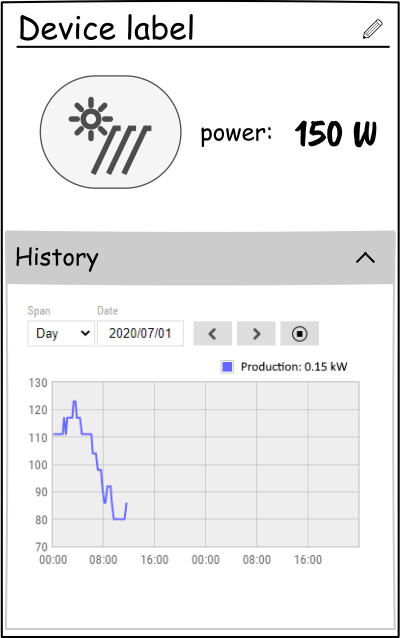Open the Span dropdown showing Day
Image resolution: width=400 pixels, height=638 pixels.
(61, 334)
